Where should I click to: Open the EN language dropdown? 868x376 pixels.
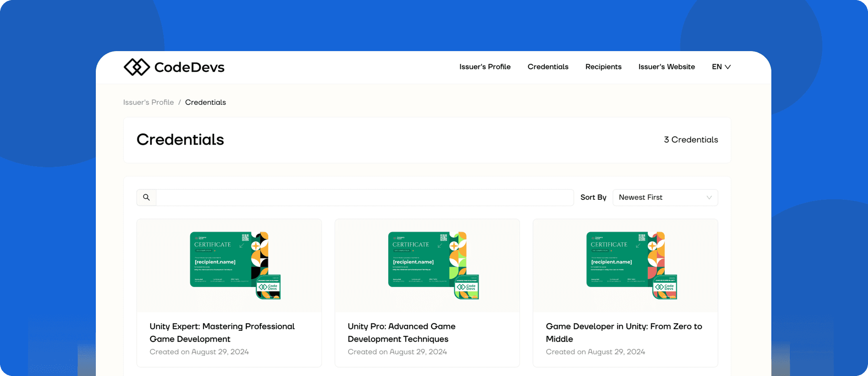click(x=721, y=67)
